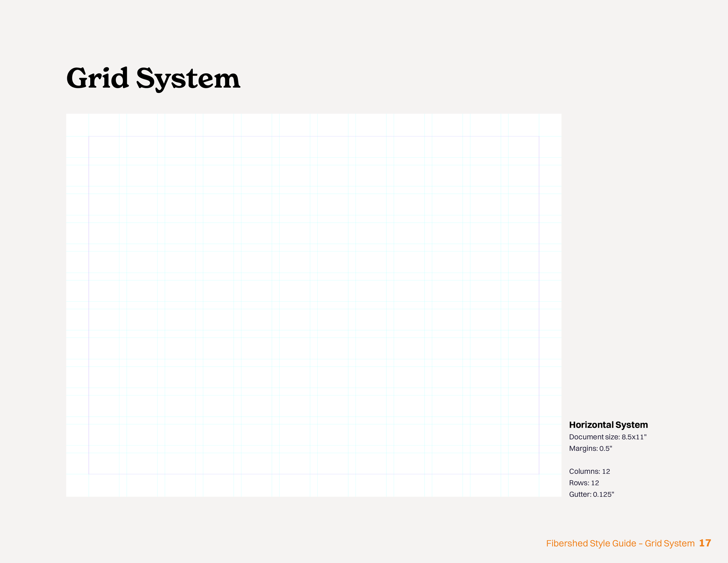Click the grid's bottom-right margin corner
728x563 pixels.
coord(539,474)
